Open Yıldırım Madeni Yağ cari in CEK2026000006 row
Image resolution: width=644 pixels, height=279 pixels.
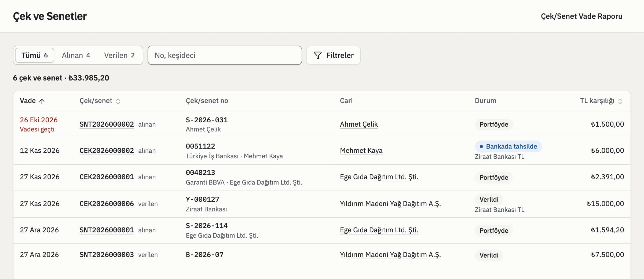click(390, 204)
